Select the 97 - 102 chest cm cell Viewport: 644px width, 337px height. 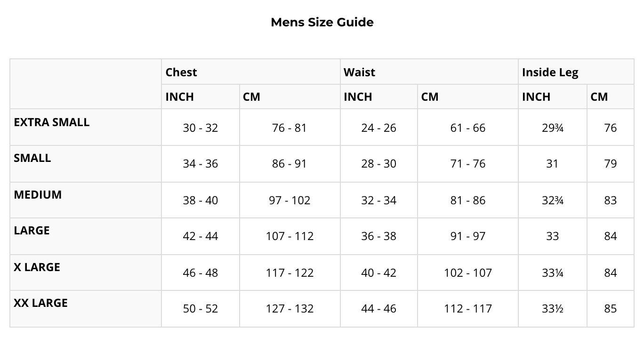(290, 200)
